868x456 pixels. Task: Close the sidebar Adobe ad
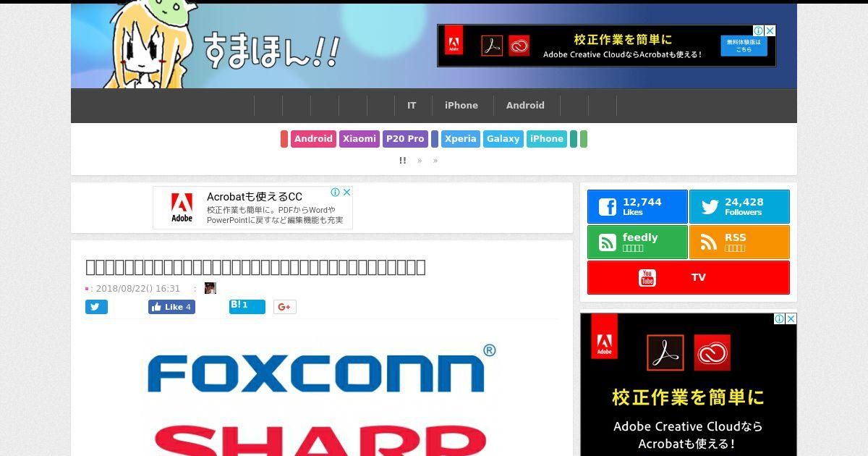[x=791, y=318]
